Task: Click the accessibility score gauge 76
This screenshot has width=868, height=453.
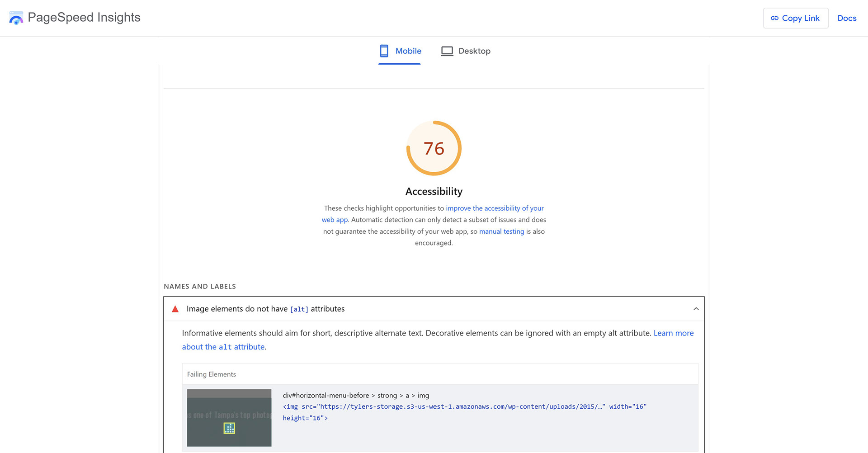Action: click(434, 148)
